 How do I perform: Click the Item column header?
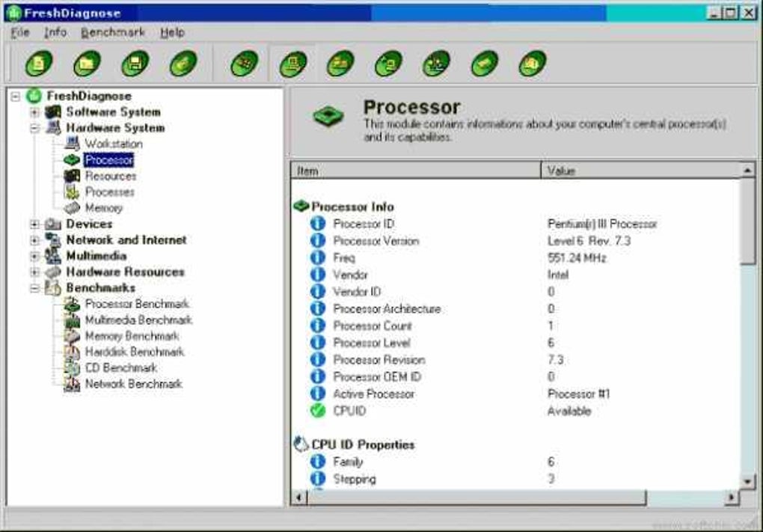coord(416,171)
